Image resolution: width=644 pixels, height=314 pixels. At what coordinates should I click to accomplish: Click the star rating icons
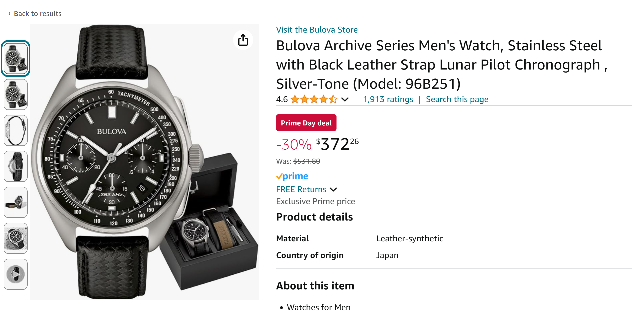pos(314,99)
